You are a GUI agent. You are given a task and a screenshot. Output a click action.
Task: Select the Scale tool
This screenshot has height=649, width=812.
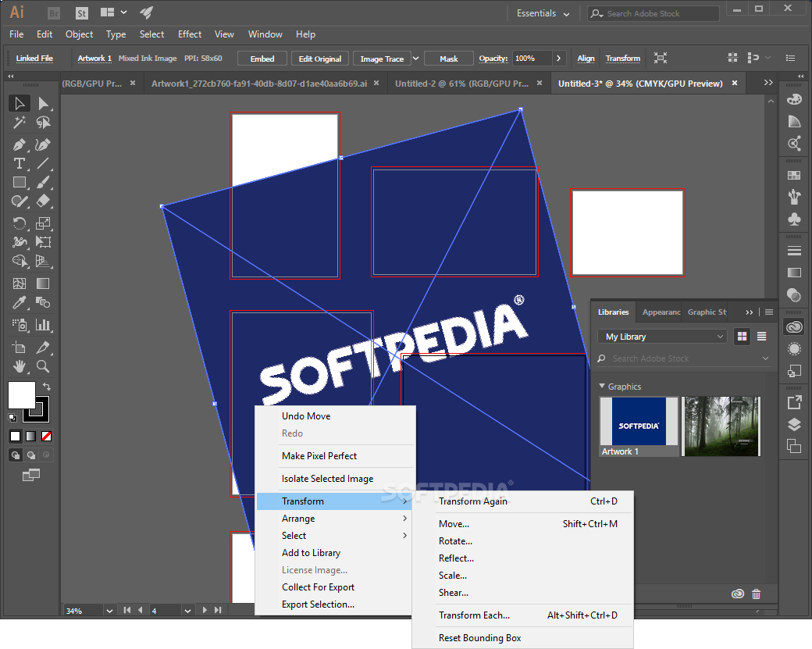43,223
